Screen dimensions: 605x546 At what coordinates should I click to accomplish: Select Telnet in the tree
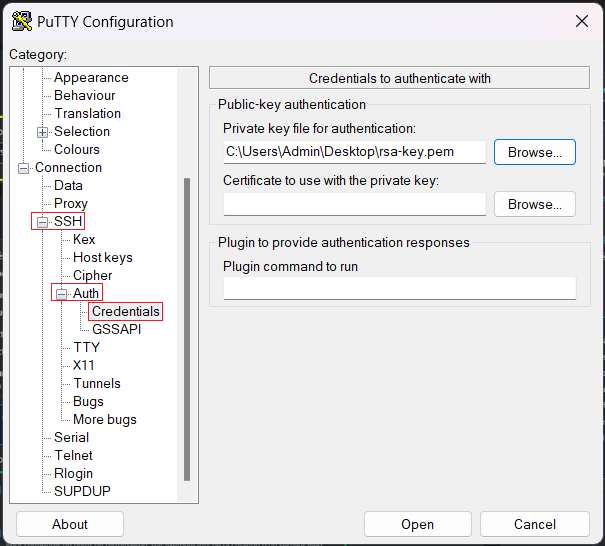(73, 455)
